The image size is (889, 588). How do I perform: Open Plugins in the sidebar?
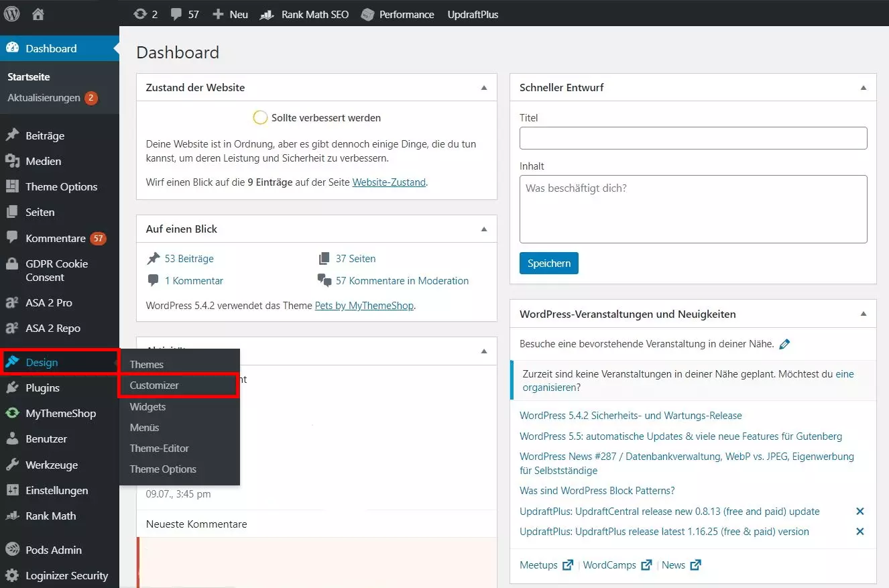coord(60,388)
